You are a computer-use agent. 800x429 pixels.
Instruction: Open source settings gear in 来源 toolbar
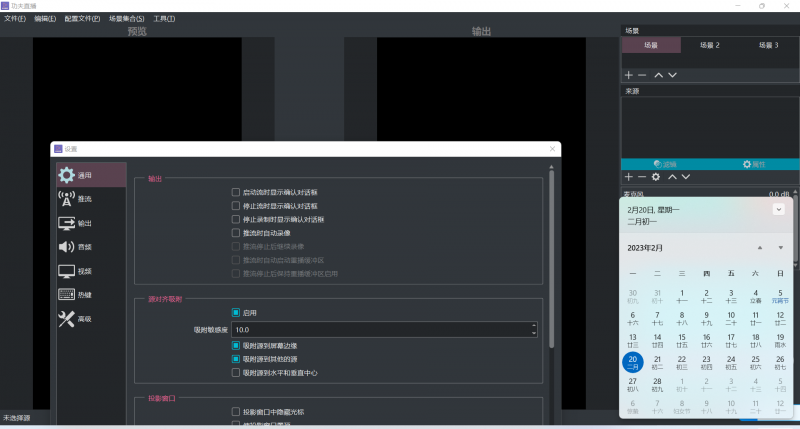point(656,177)
